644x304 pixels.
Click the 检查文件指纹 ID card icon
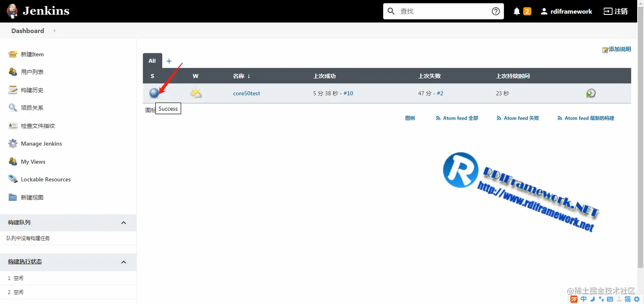(13, 126)
